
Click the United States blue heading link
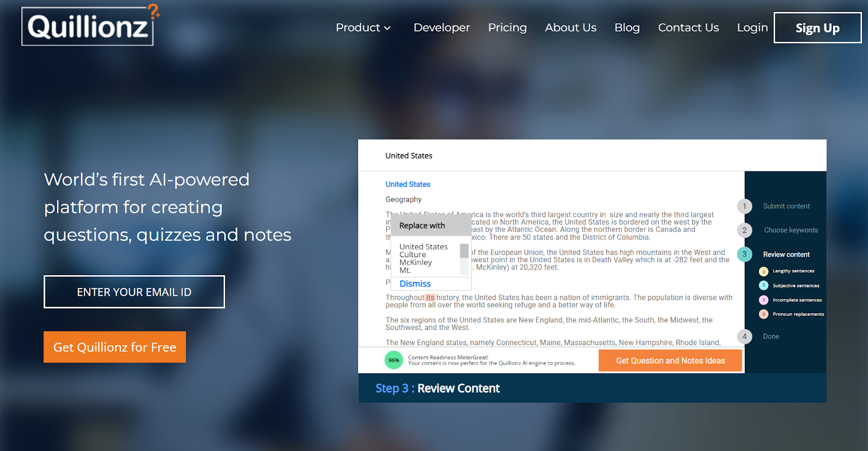coord(408,185)
